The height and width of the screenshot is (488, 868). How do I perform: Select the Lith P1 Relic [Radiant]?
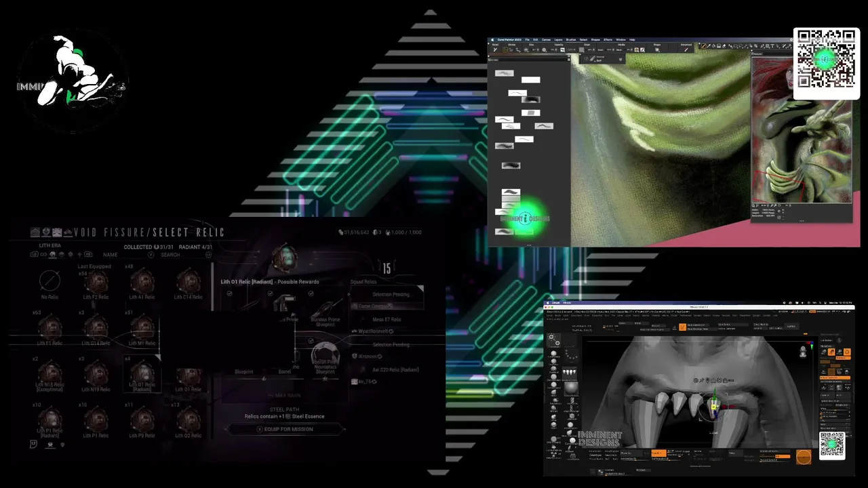click(50, 422)
